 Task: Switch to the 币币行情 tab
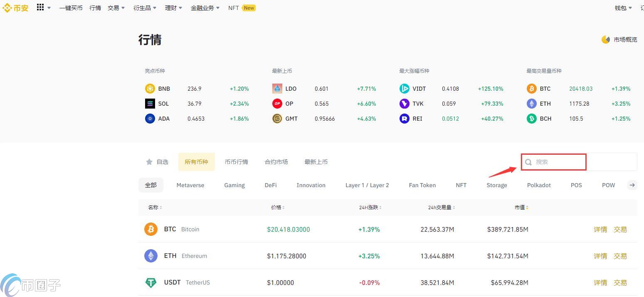[236, 162]
